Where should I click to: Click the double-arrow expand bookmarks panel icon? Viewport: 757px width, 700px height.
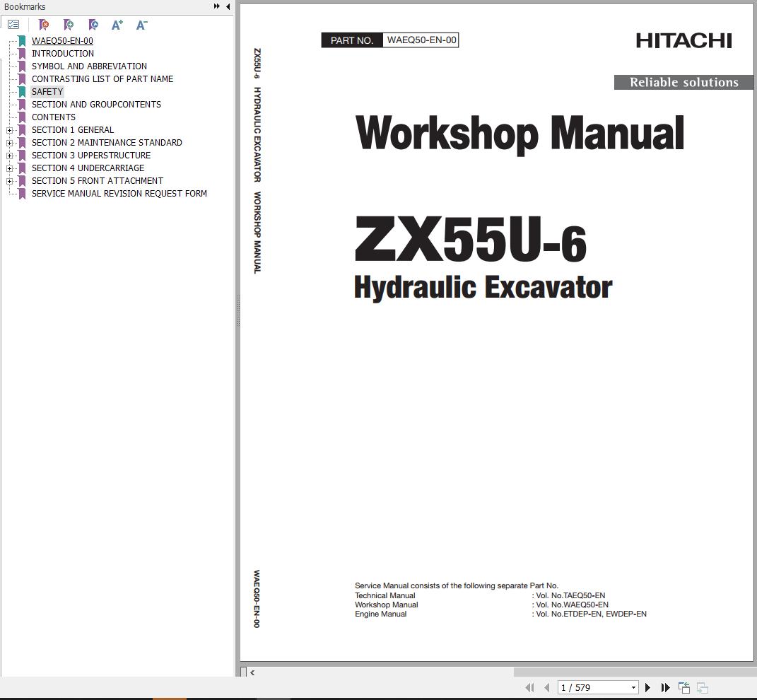217,6
